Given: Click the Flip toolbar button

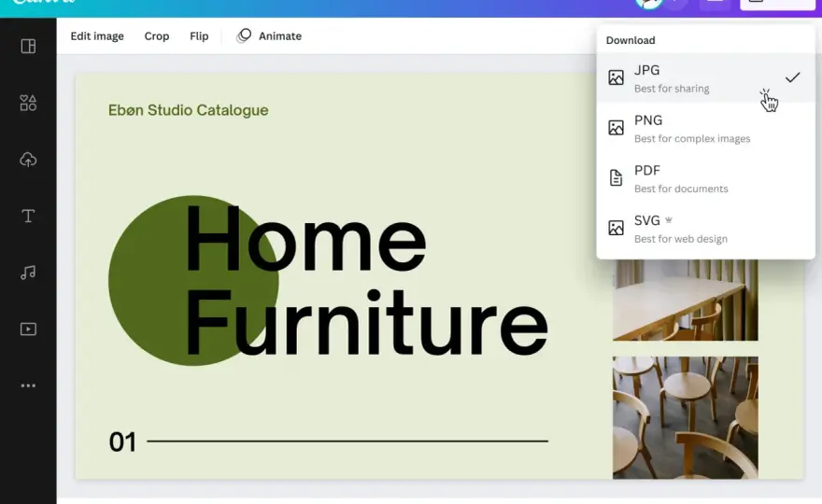Looking at the screenshot, I should click(199, 36).
